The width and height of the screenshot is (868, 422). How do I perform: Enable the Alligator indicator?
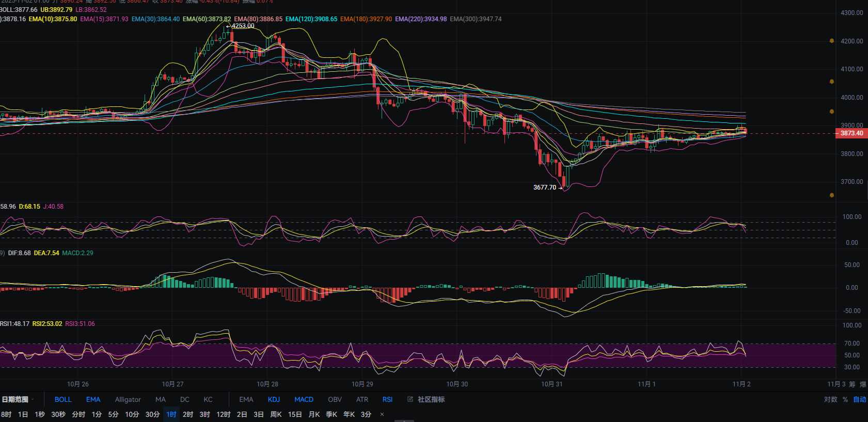[128, 399]
